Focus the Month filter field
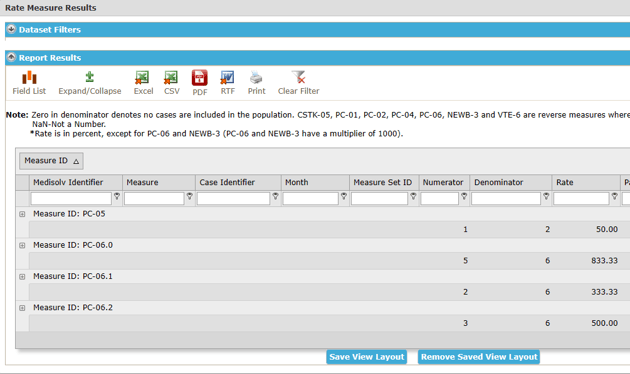Image resolution: width=630 pixels, height=374 pixels. click(x=311, y=198)
